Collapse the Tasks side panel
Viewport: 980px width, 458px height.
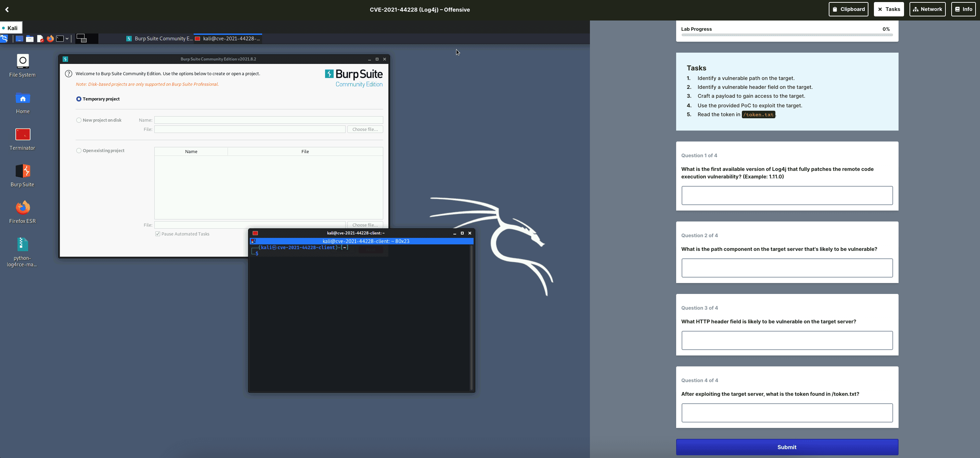pos(888,9)
